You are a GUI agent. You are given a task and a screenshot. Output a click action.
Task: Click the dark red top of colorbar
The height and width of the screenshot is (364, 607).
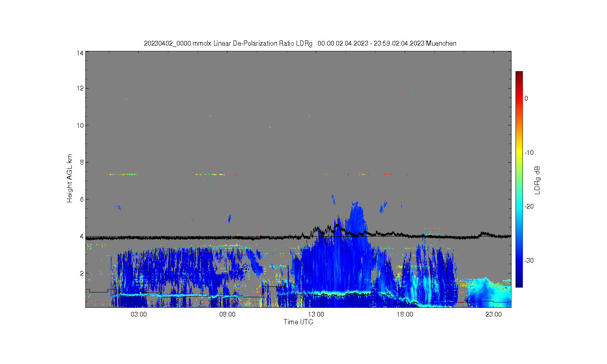tap(519, 75)
